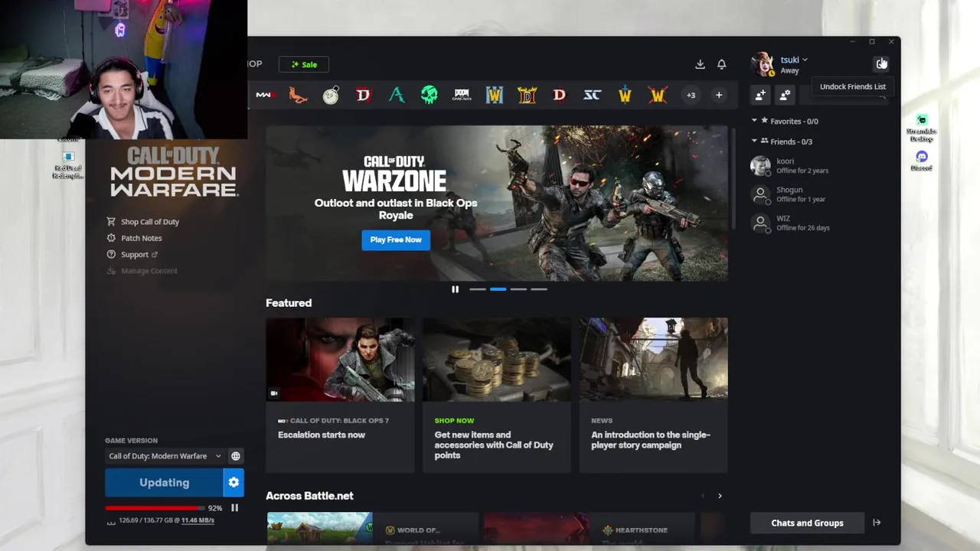Viewport: 980px width, 551px height.
Task: Select the DOOM The Dark Ages icon
Action: point(462,95)
